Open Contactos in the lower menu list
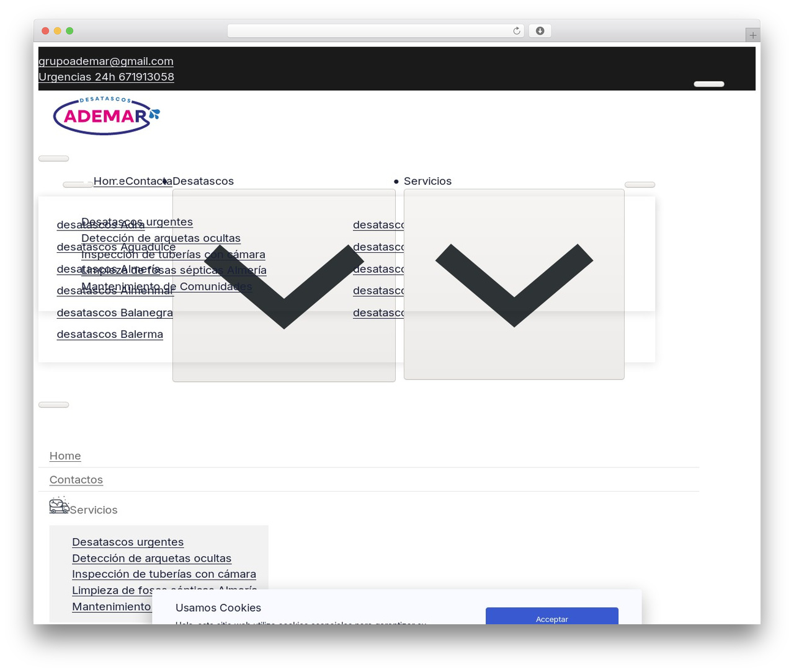This screenshot has height=672, width=794. (76, 479)
